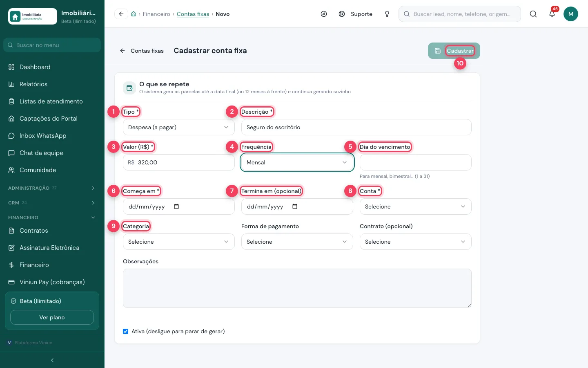Open the Conta dropdown
This screenshot has height=368, width=588.
(416, 206)
